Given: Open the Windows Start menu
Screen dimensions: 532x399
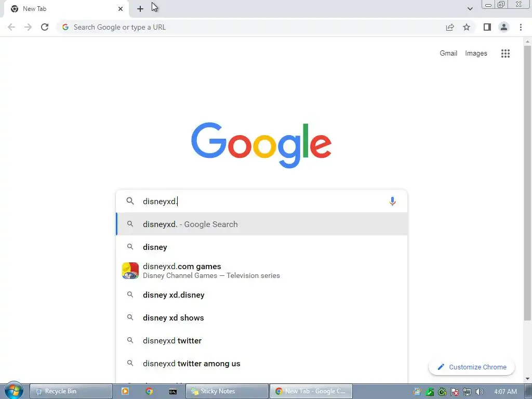Looking at the screenshot, I should coord(14,391).
